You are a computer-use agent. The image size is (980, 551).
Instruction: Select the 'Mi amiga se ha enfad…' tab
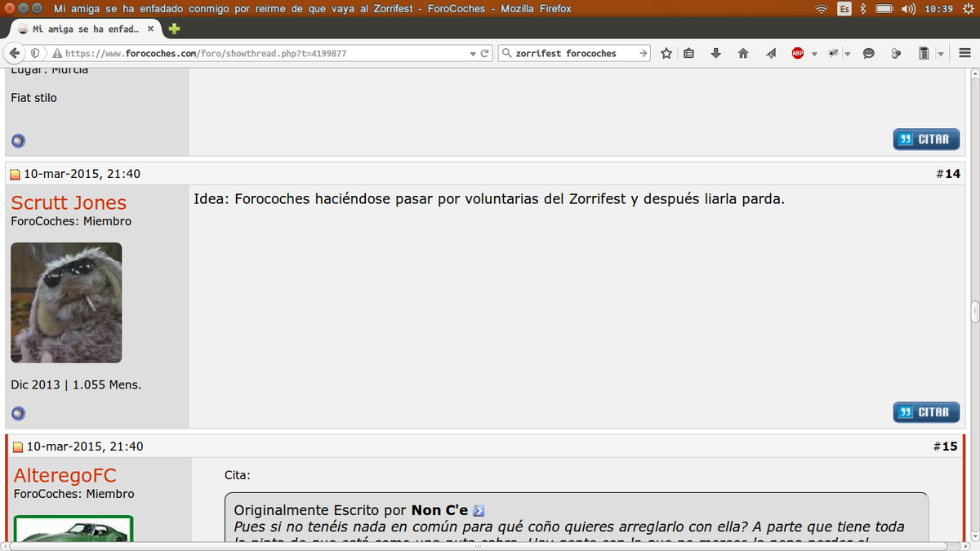(x=83, y=29)
